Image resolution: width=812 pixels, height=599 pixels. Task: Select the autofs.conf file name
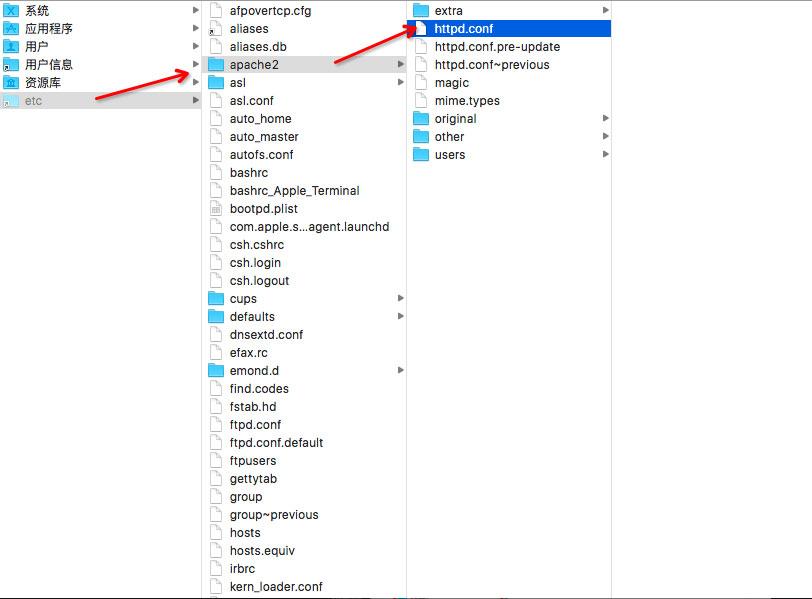(262, 155)
